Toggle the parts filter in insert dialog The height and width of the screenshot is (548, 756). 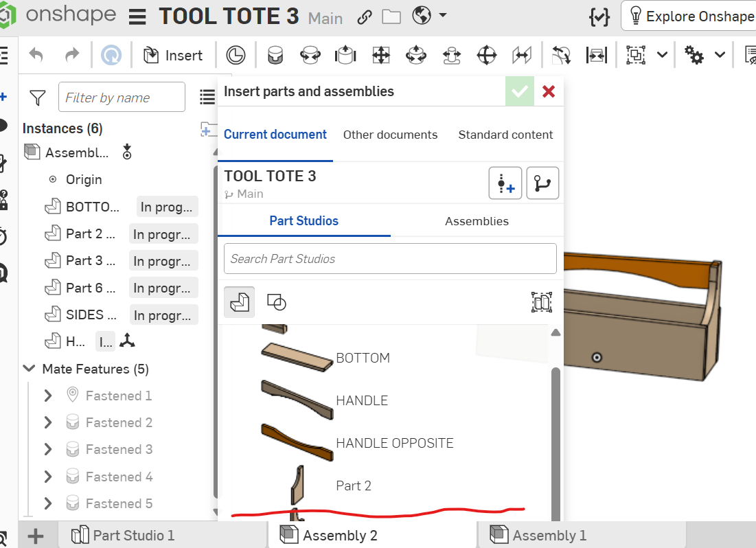[x=239, y=301]
